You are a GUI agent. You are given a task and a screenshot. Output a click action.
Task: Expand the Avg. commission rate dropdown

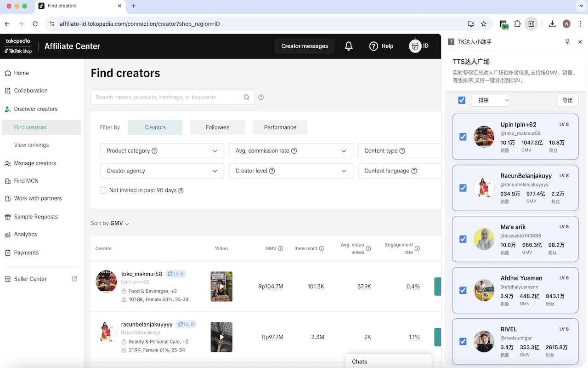coord(291,151)
